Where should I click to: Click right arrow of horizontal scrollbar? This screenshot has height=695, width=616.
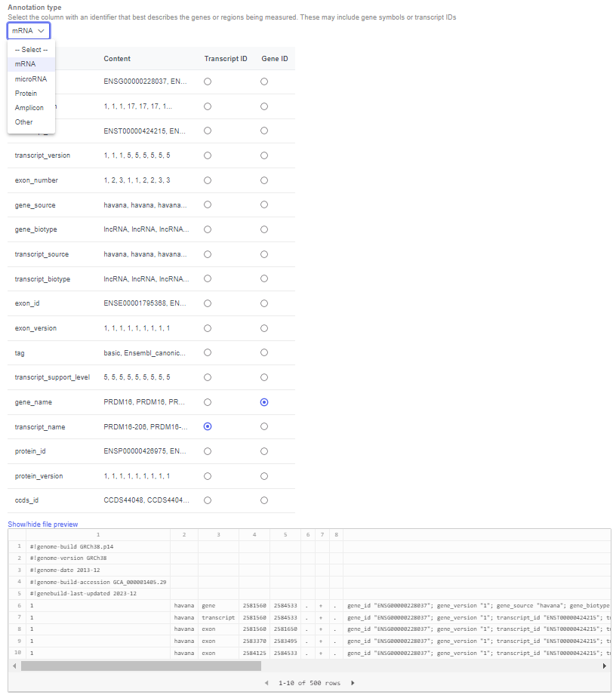pyautogui.click(x=604, y=666)
